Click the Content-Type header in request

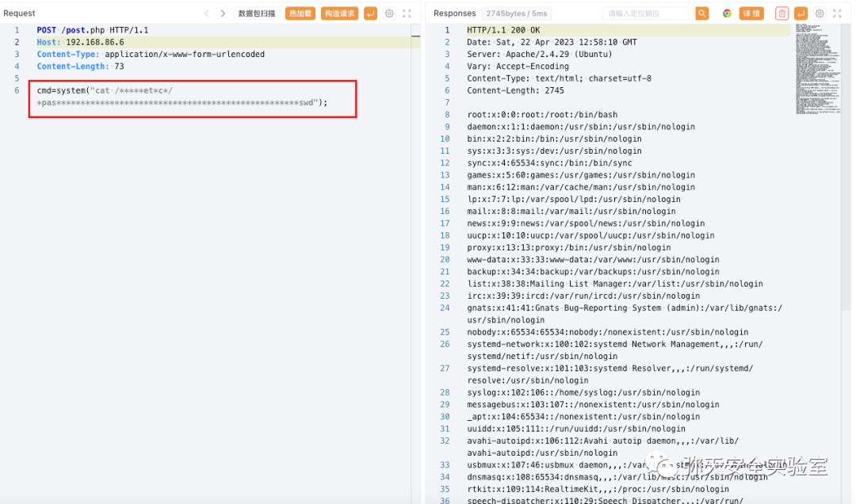pos(151,54)
